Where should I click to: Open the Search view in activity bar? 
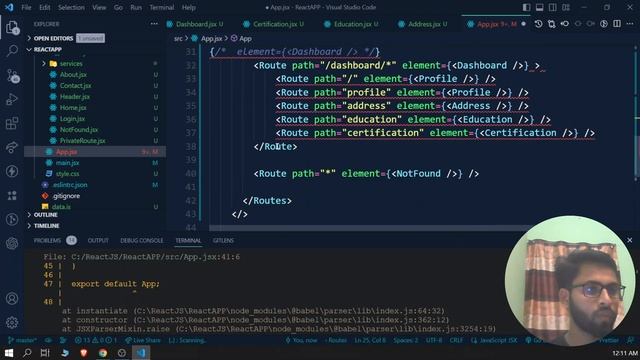12,51
